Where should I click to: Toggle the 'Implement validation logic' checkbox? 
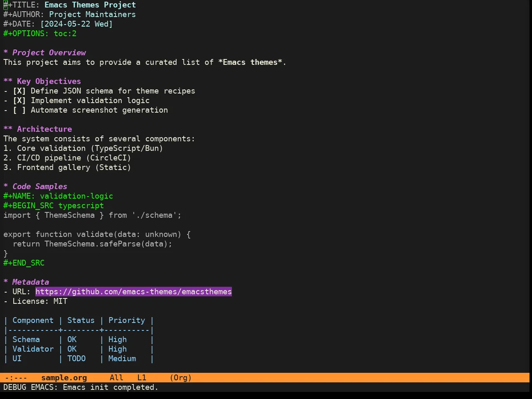pos(19,101)
